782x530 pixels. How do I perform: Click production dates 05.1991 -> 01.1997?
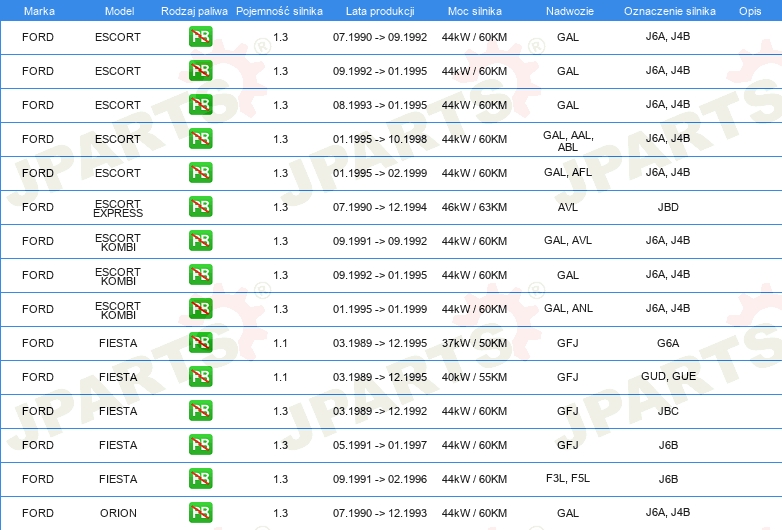(380, 445)
